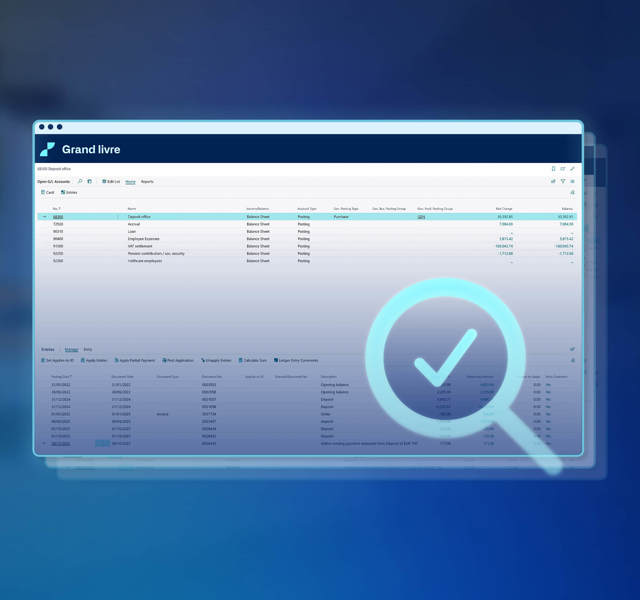Click the Post Application action
This screenshot has height=600, width=640.
179,360
